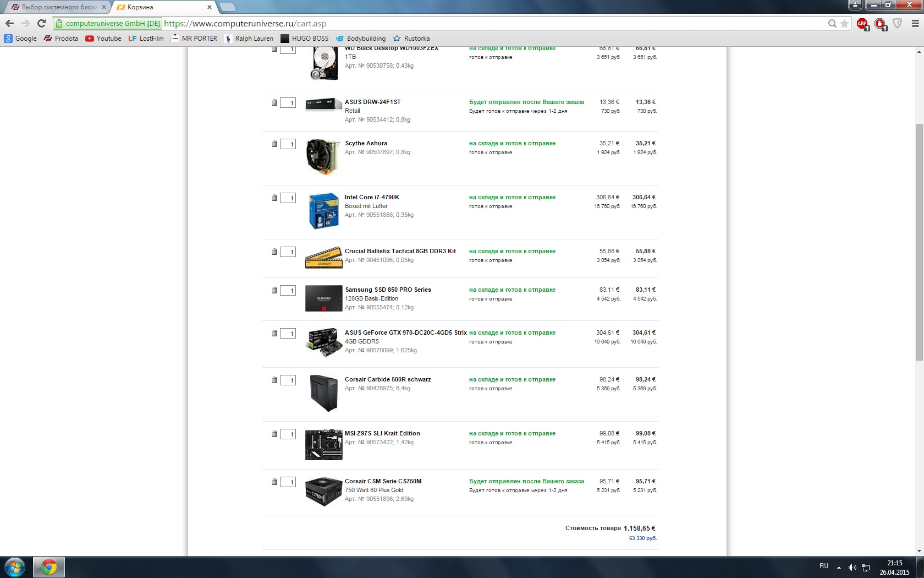Go forward with browser forward arrow

coord(25,23)
